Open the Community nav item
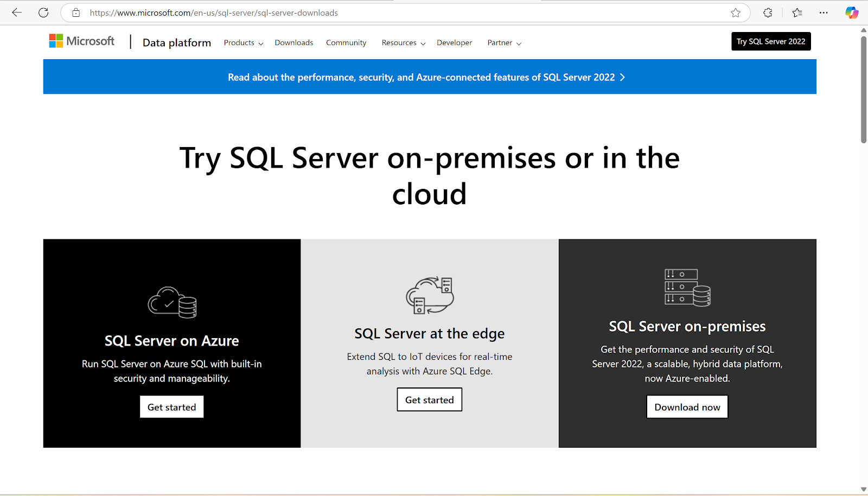The height and width of the screenshot is (496, 868). pyautogui.click(x=346, y=43)
